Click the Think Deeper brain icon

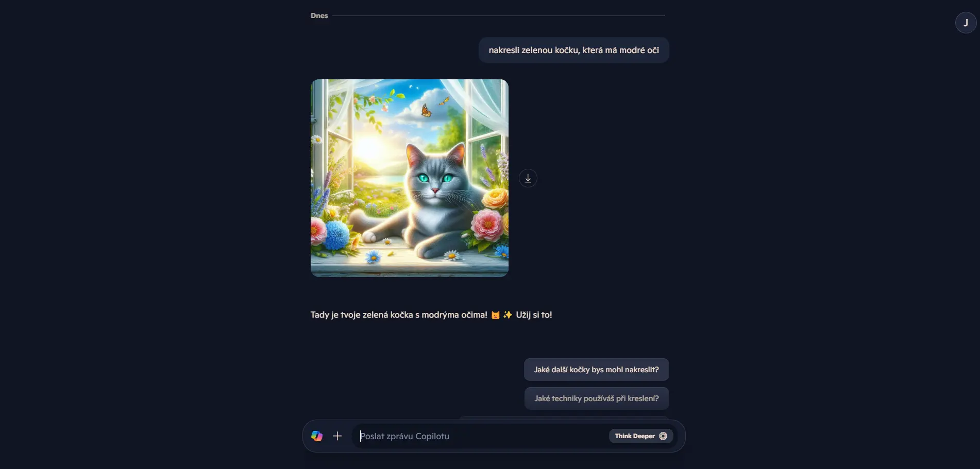663,436
